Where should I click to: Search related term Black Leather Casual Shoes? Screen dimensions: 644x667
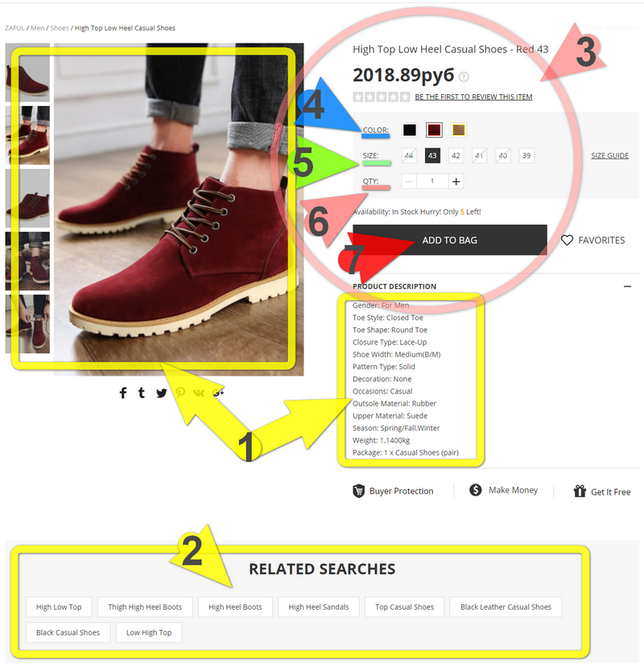506,607
